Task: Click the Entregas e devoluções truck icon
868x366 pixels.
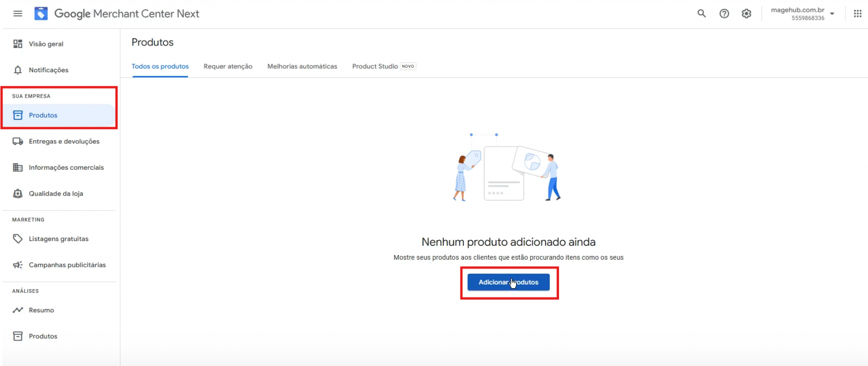Action: pyautogui.click(x=18, y=141)
